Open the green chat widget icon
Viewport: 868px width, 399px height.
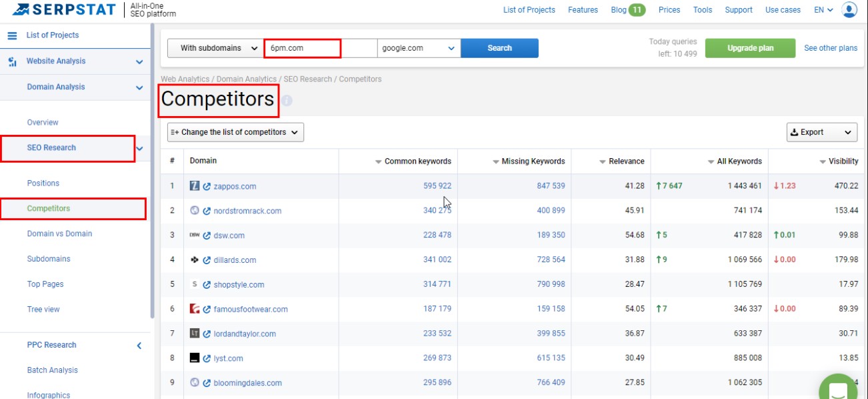click(837, 389)
